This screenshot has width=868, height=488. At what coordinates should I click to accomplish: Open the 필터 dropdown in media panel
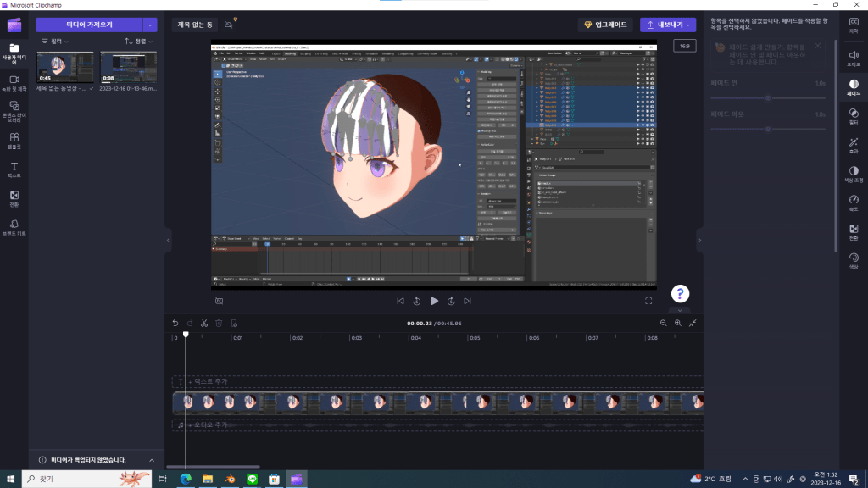(x=55, y=41)
